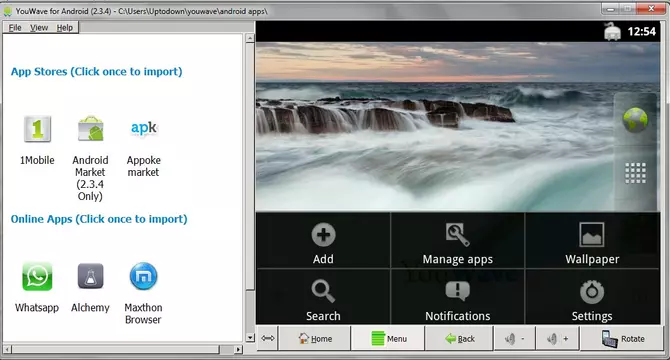
Task: Toggle the side panel arrows button
Action: coord(267,339)
